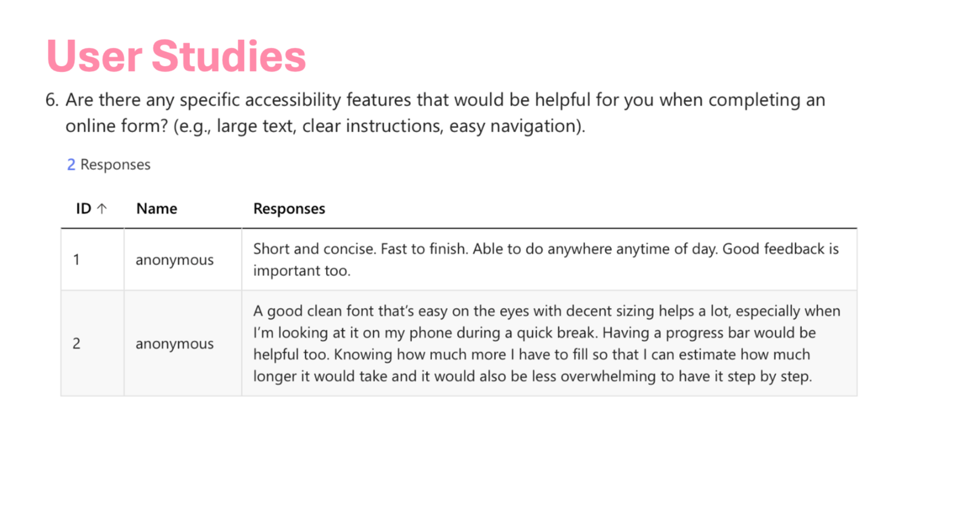The height and width of the screenshot is (512, 980).
Task: Click the question number 6 label
Action: coord(52,100)
